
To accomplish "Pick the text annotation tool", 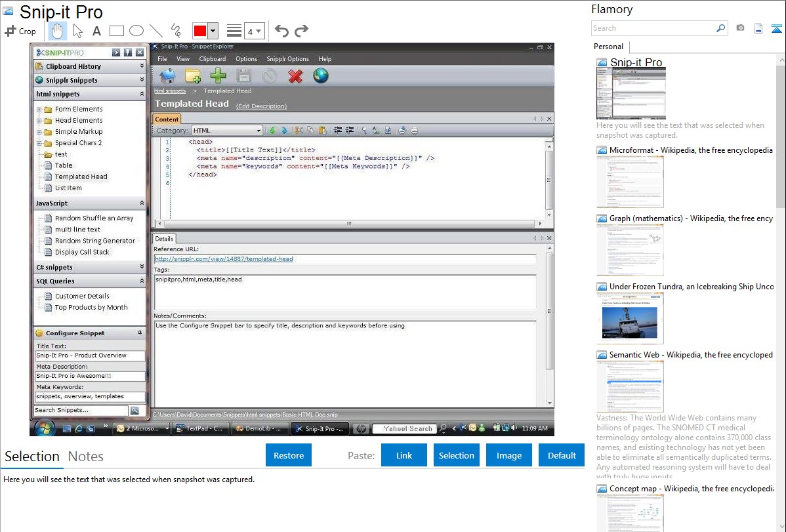I will click(96, 31).
